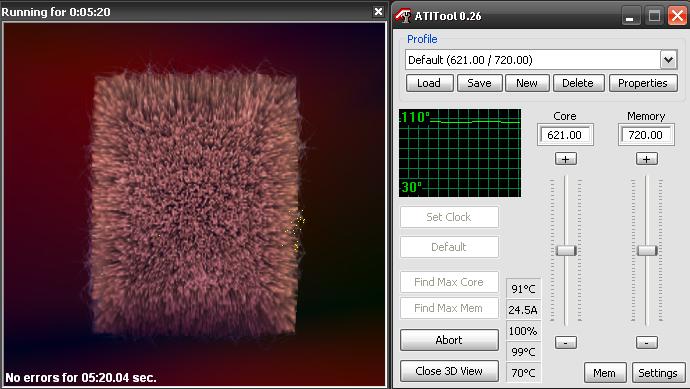Click the Default clocks button
Screen dimensions: 690x389
pyautogui.click(x=449, y=247)
